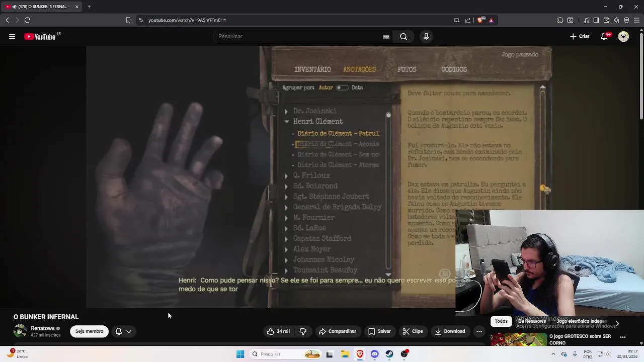Collapse the Henri Clément tree entry
Screen dimensions: 644x362
286,122
